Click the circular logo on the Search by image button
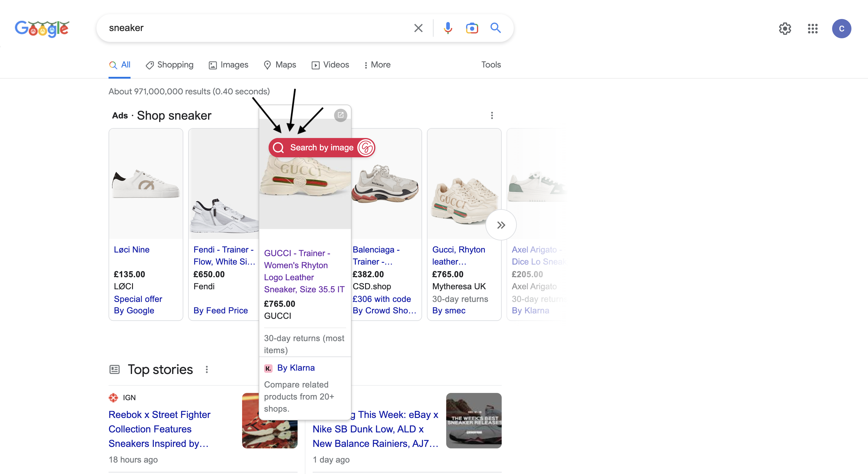868x474 pixels. click(x=366, y=148)
